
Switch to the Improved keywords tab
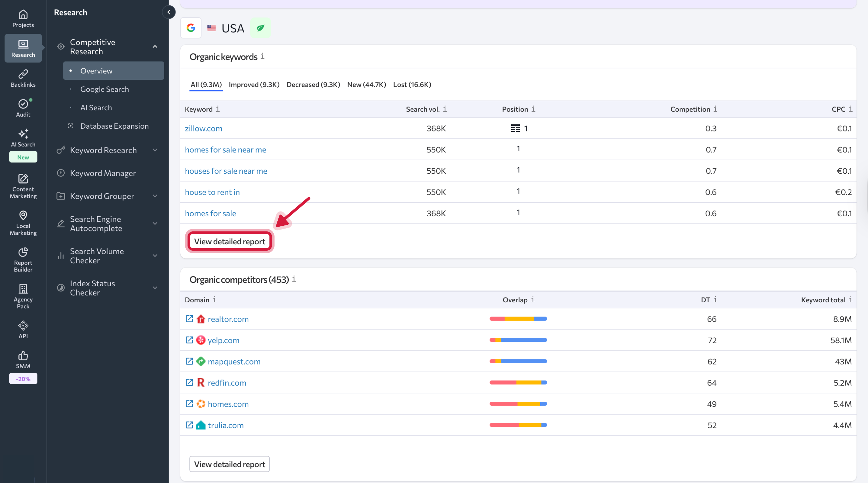click(254, 84)
